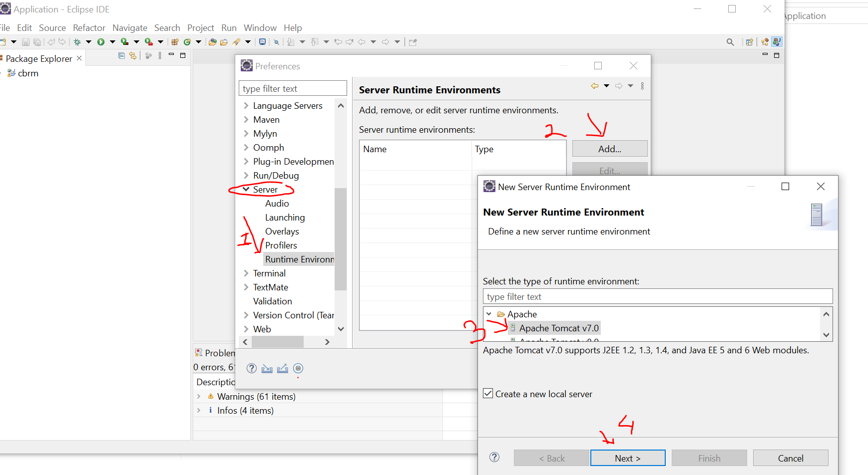Select Apache Tomcat v7.0 runtime
The height and width of the screenshot is (475, 868).
pyautogui.click(x=558, y=328)
